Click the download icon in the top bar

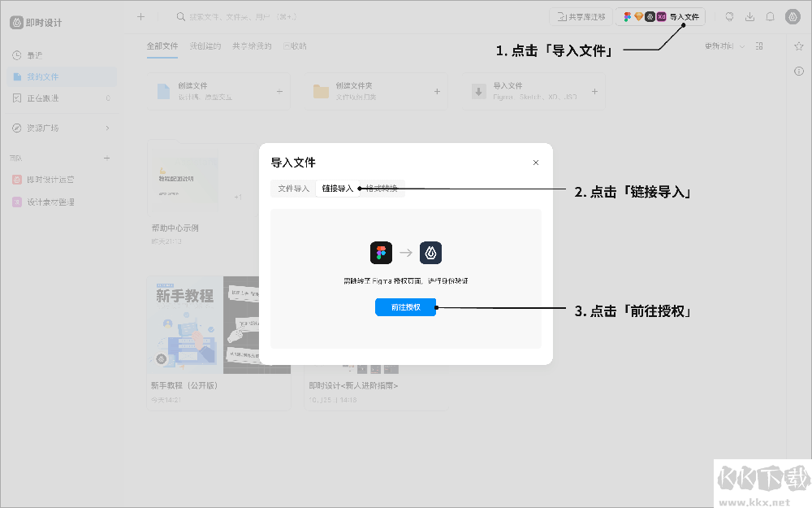click(x=750, y=16)
